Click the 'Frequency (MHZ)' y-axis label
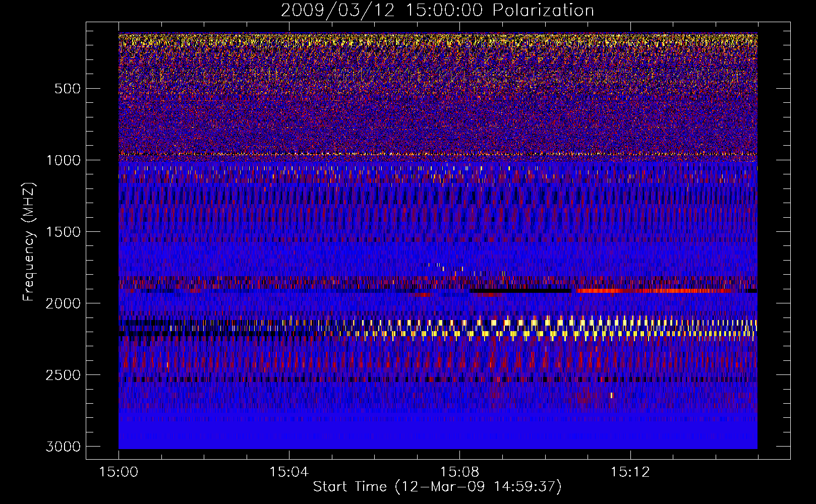 29,242
